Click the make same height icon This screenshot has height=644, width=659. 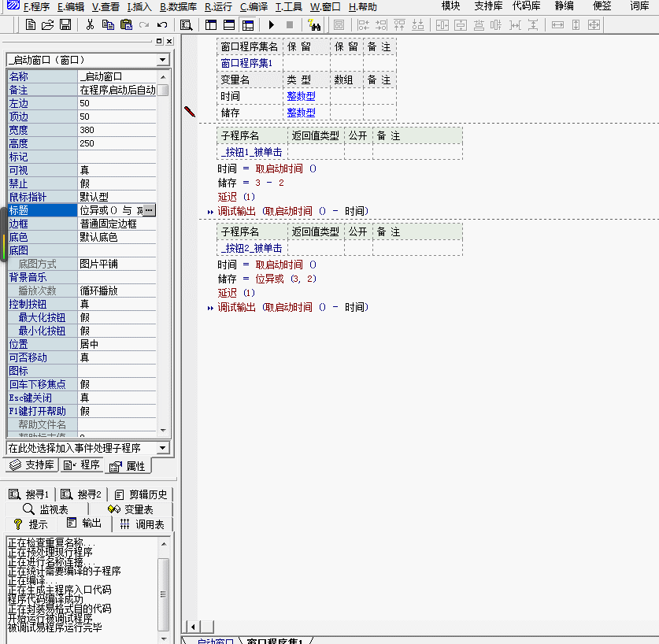[x=576, y=25]
